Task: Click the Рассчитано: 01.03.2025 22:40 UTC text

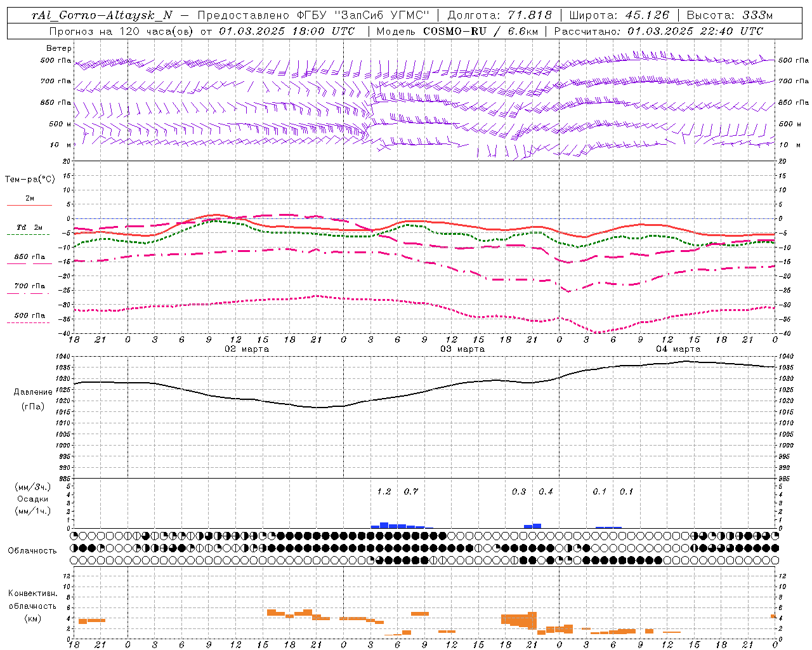Action: [x=658, y=31]
